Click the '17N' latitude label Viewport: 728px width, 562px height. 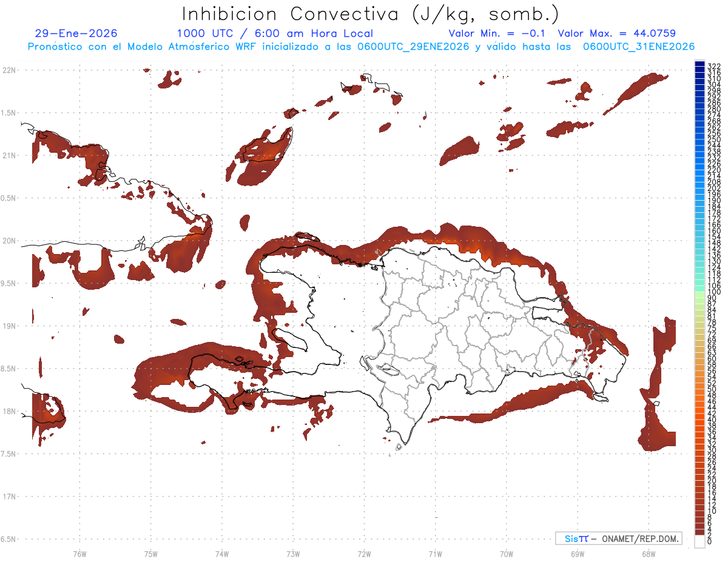(9, 497)
